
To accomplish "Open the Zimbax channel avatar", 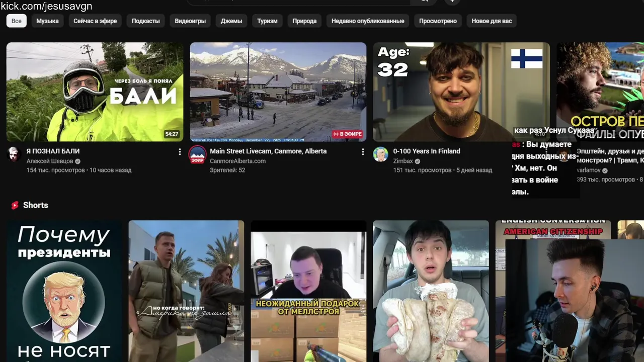I will 380,154.
